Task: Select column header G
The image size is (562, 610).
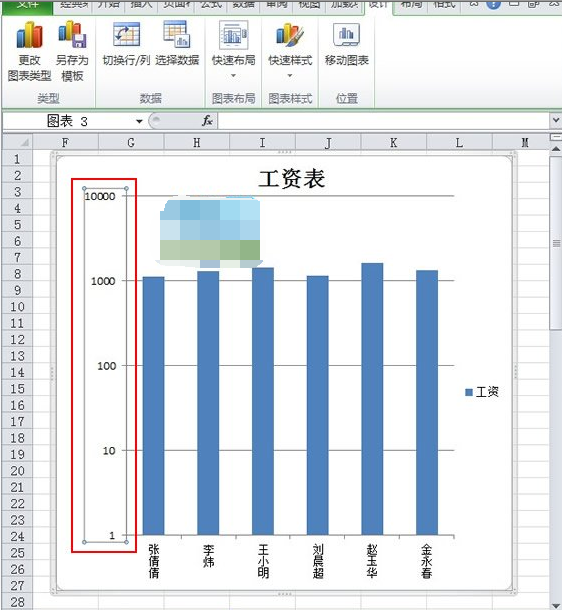Action: coord(131,143)
